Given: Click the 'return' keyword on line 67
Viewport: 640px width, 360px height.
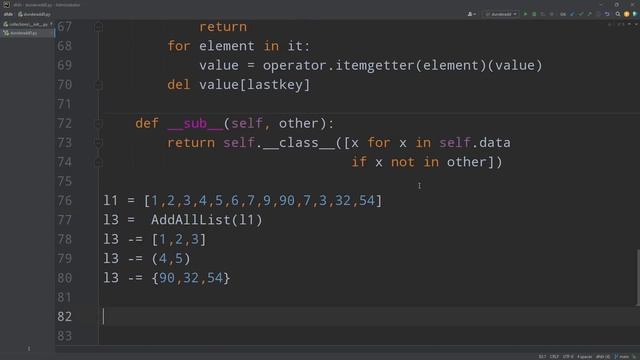Looking at the screenshot, I should tap(223, 27).
